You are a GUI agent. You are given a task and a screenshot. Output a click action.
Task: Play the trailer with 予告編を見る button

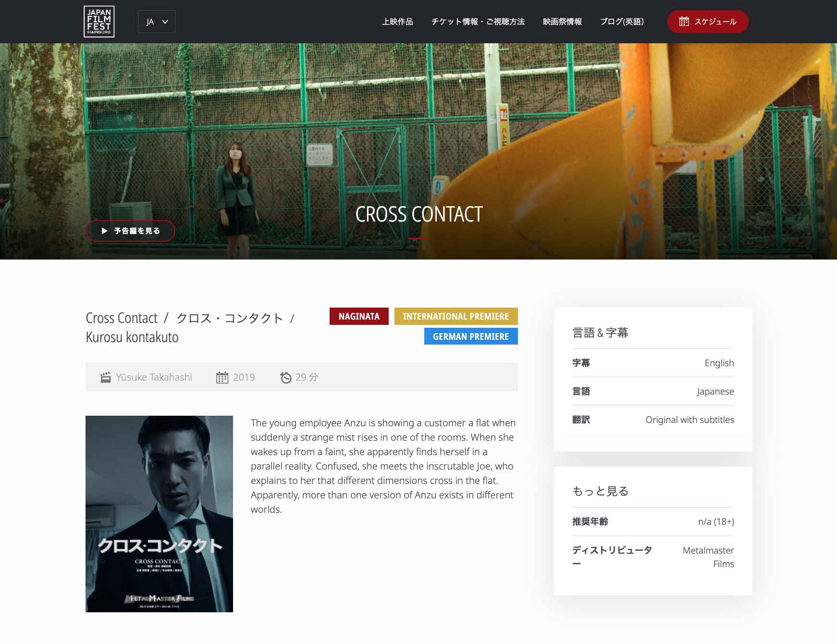(x=130, y=231)
